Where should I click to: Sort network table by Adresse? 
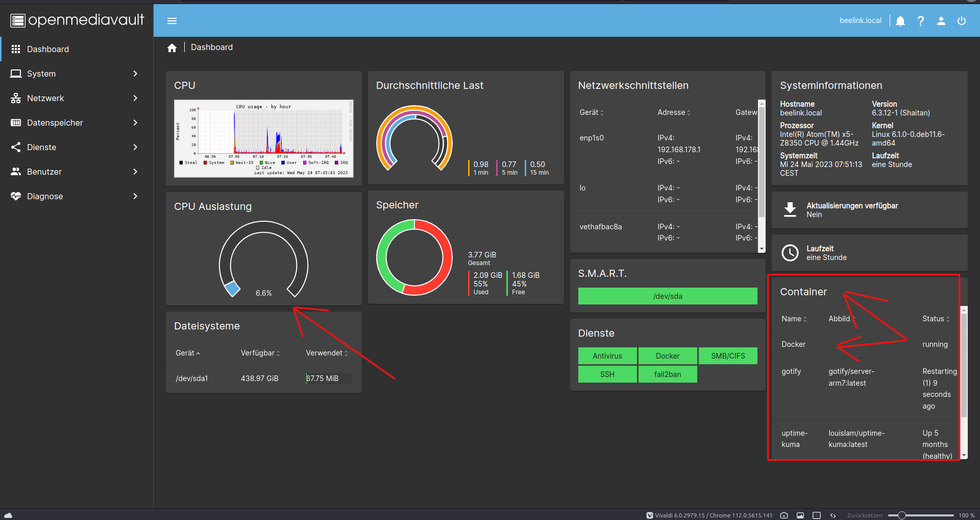pos(674,112)
